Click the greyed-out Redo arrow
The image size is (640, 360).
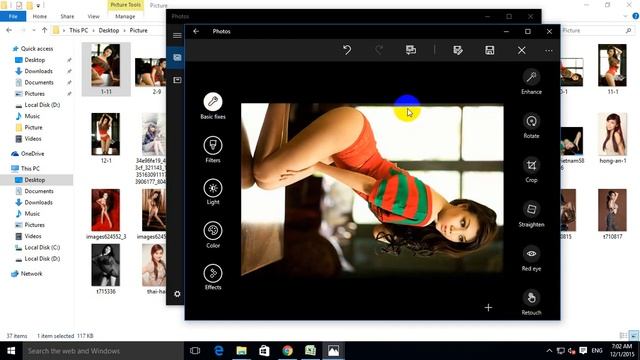[x=379, y=50]
